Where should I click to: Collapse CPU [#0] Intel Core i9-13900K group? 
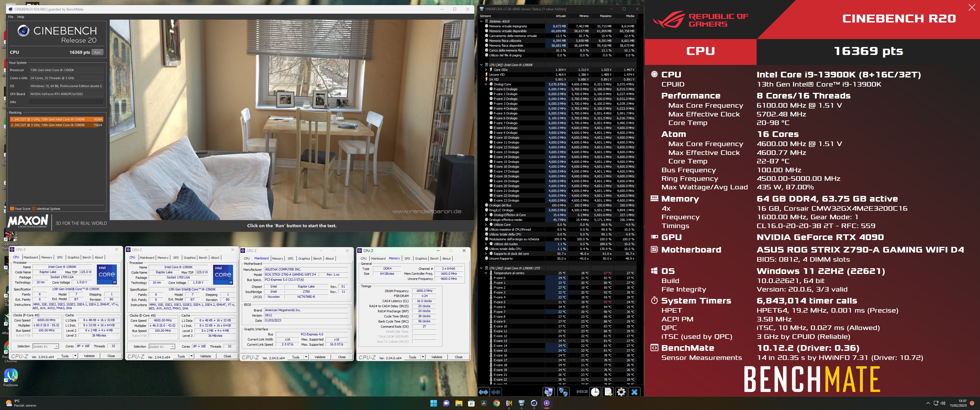click(x=481, y=65)
